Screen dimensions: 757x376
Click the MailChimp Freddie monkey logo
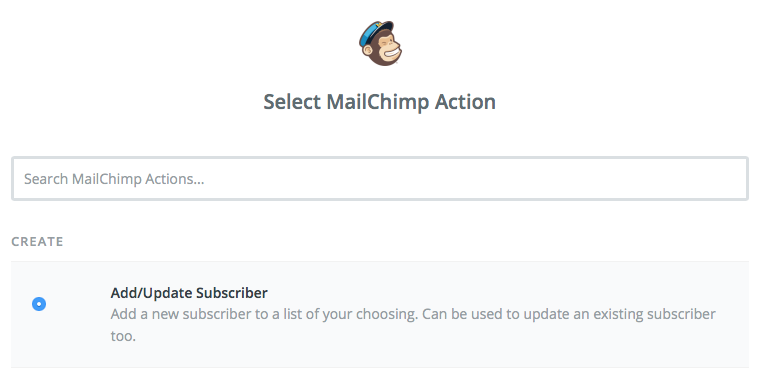(380, 43)
